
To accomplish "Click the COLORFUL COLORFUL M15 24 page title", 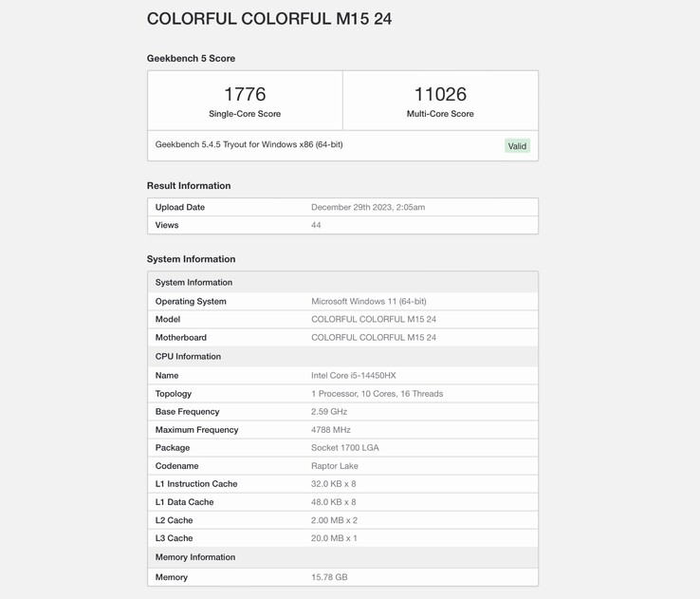I will click(x=269, y=19).
